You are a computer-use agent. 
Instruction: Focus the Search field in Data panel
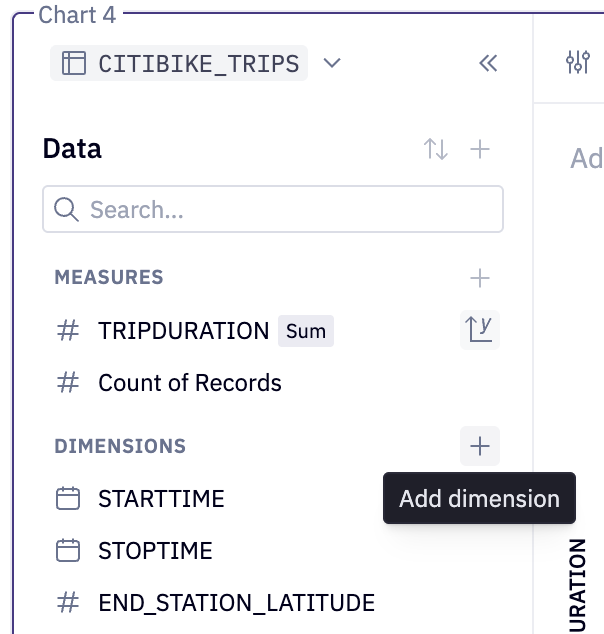pyautogui.click(x=273, y=209)
